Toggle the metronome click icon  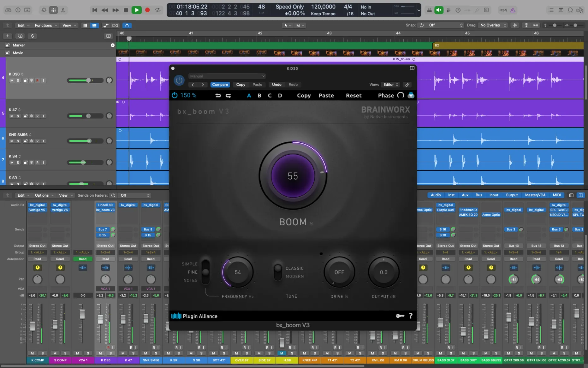pos(513,10)
